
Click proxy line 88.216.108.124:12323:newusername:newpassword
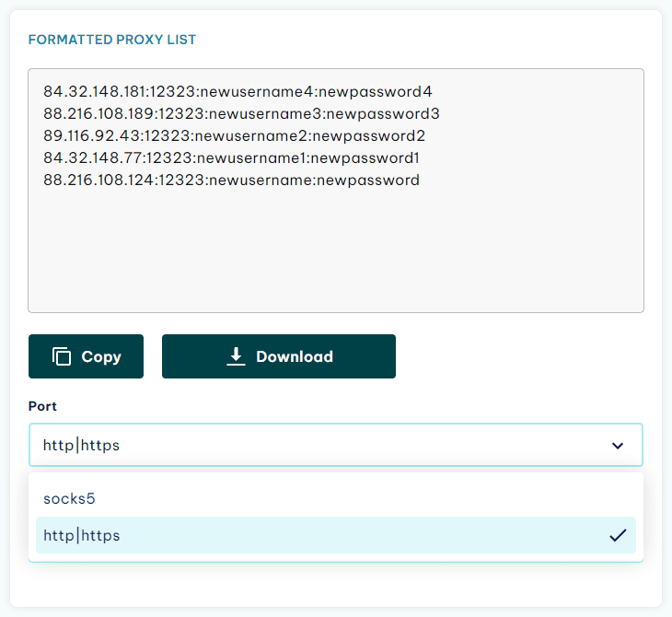[x=231, y=180]
